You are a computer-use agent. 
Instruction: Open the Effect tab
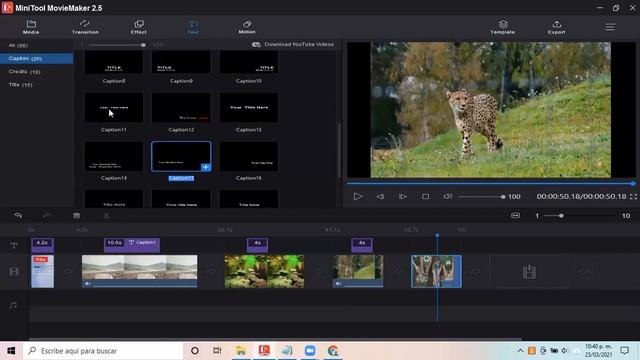click(138, 27)
